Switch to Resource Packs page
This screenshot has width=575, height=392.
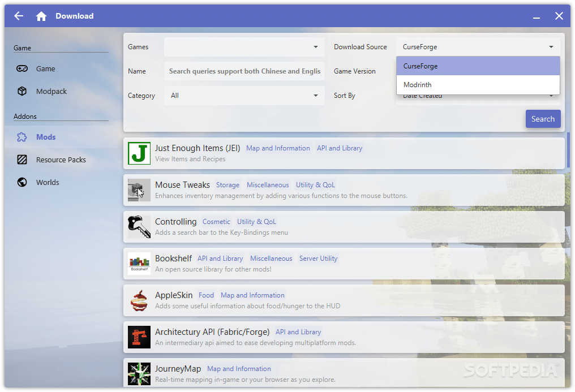(61, 160)
